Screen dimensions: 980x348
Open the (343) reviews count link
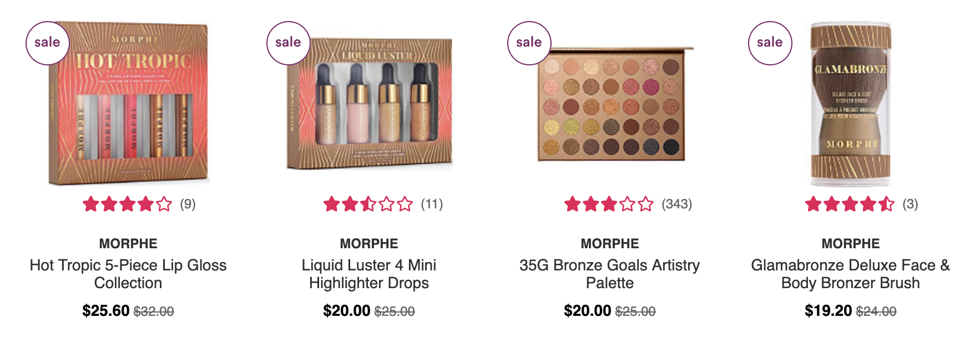676,204
